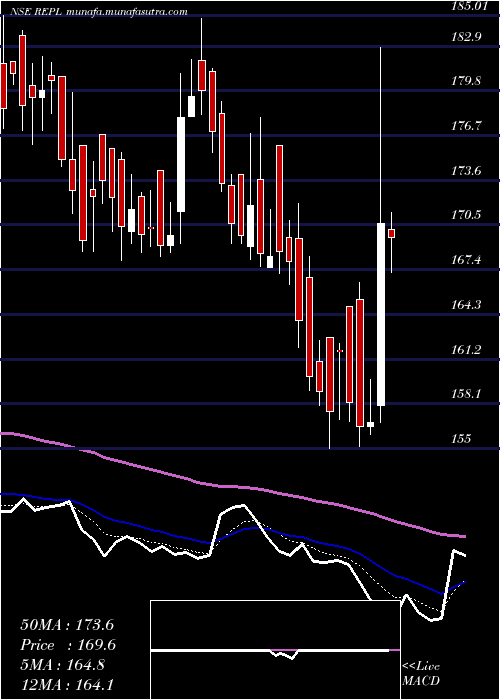The image size is (500, 700).
Task: Click the MACD inset chart box
Action: point(275,650)
